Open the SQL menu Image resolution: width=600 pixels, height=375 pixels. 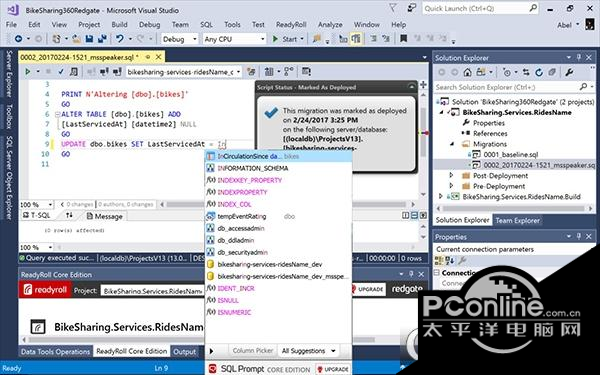(206, 24)
